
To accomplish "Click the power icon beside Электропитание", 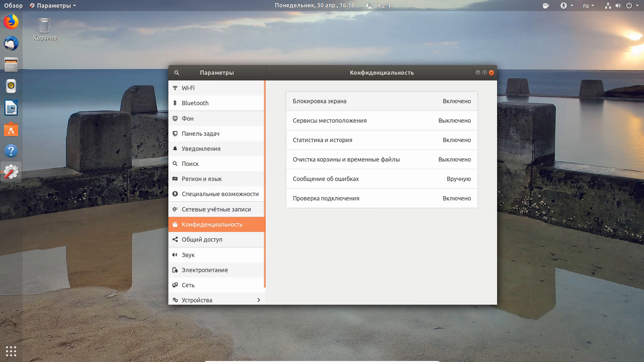I will [x=175, y=270].
